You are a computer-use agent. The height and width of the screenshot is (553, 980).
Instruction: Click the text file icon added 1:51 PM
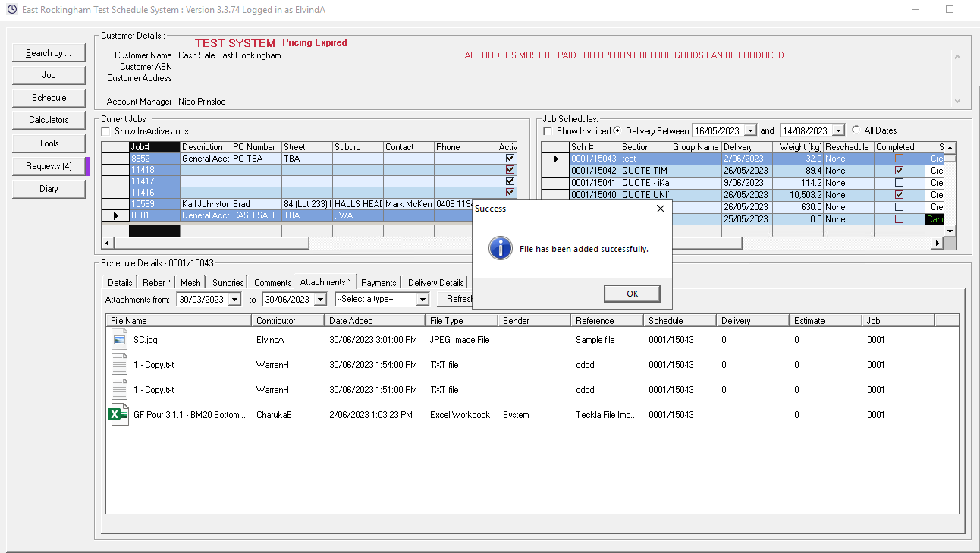(119, 390)
